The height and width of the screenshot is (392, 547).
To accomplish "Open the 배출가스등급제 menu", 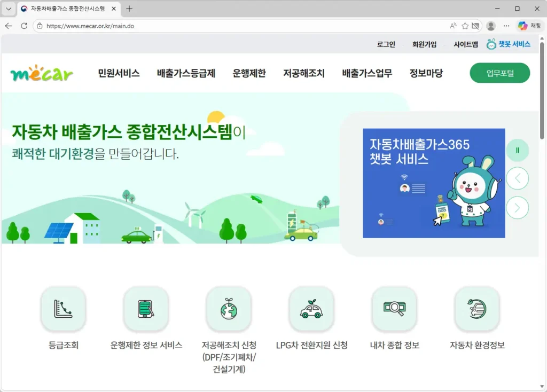I will [x=186, y=74].
